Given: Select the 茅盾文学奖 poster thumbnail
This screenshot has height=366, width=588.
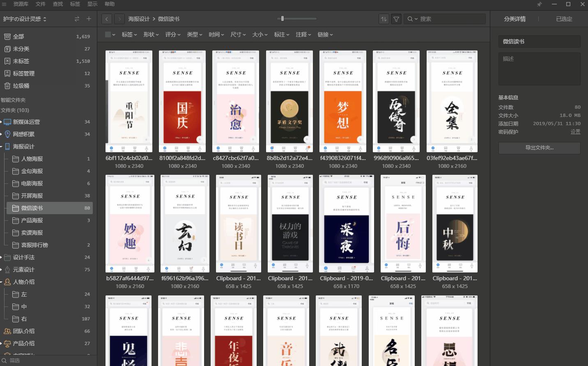Looking at the screenshot, I should (289, 101).
